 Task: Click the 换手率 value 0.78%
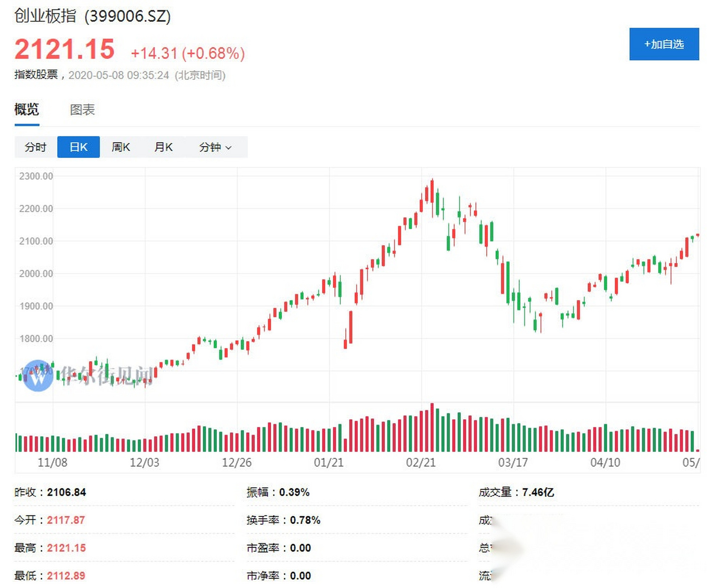tap(305, 520)
